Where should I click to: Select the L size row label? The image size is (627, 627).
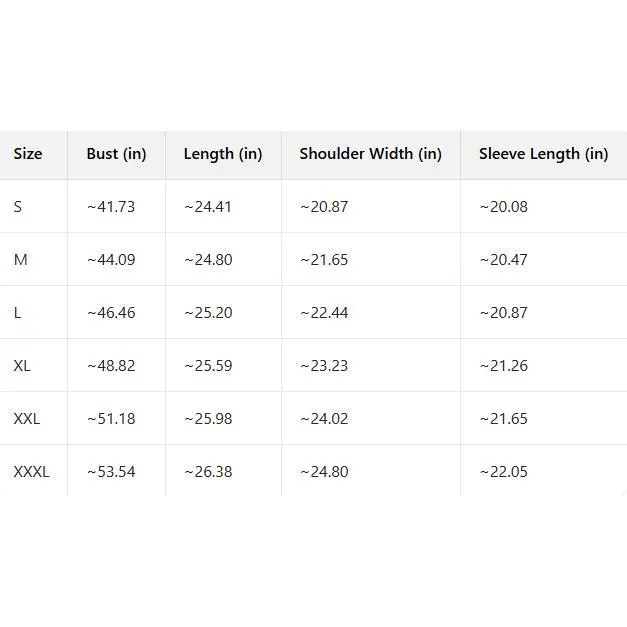tap(17, 313)
